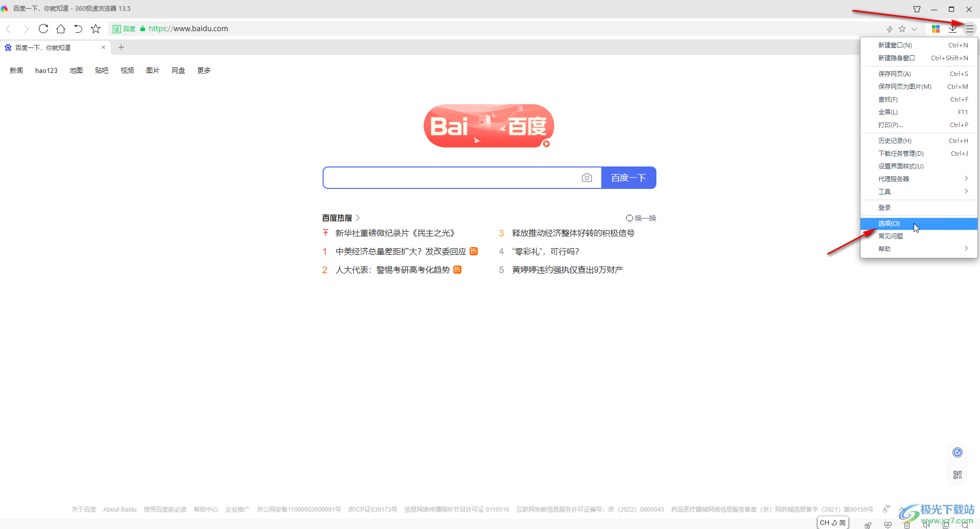The height and width of the screenshot is (529, 980).
Task: Open the skin shirt icon in title bar
Action: pos(917,9)
